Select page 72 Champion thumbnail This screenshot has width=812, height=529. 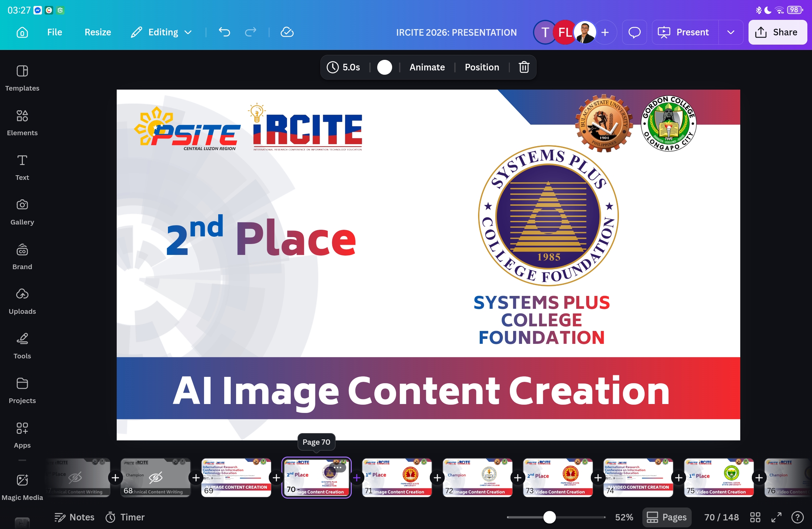tap(478, 477)
